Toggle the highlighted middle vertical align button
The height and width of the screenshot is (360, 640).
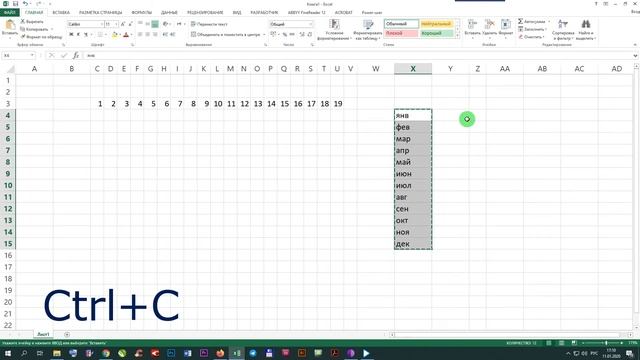click(x=155, y=24)
